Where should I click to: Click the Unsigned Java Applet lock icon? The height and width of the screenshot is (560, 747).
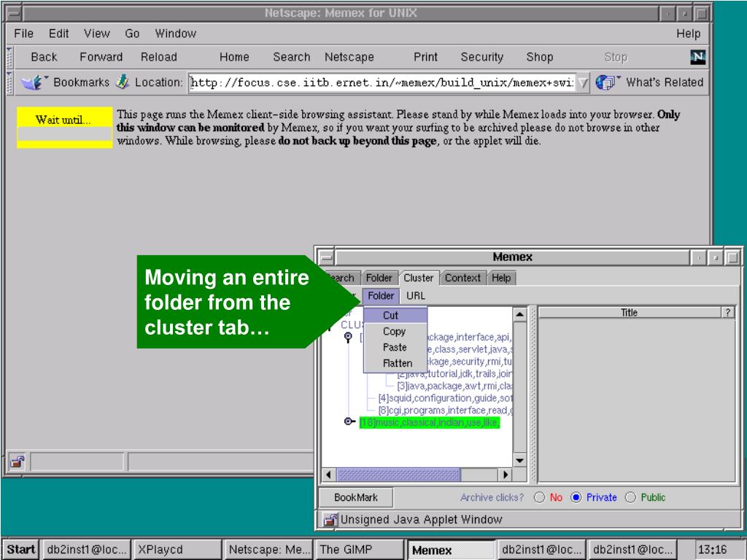330,519
